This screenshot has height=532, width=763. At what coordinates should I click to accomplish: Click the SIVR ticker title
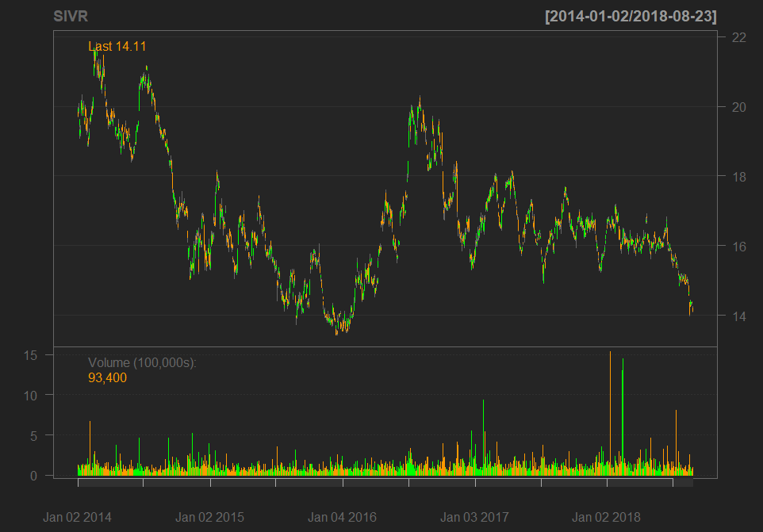point(71,17)
